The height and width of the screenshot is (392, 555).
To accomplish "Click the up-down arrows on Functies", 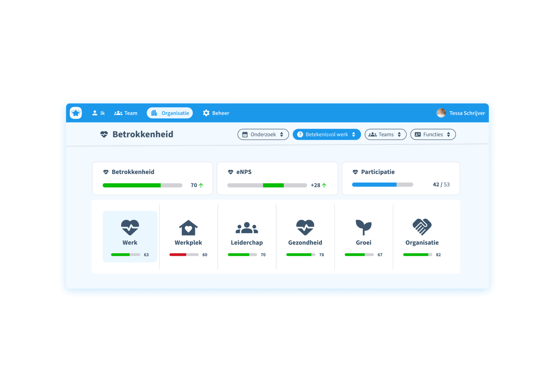I will [448, 134].
